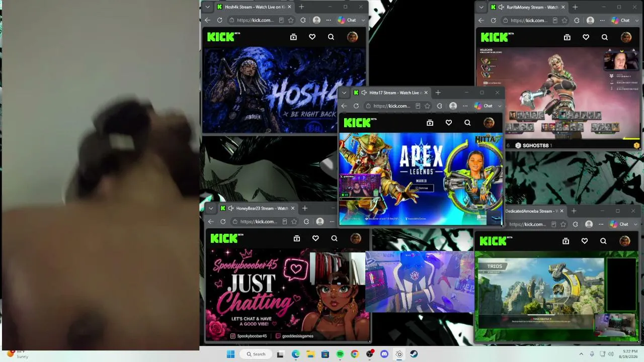Open Spotify from the taskbar
This screenshot has width=644, height=362.
pyautogui.click(x=340, y=354)
